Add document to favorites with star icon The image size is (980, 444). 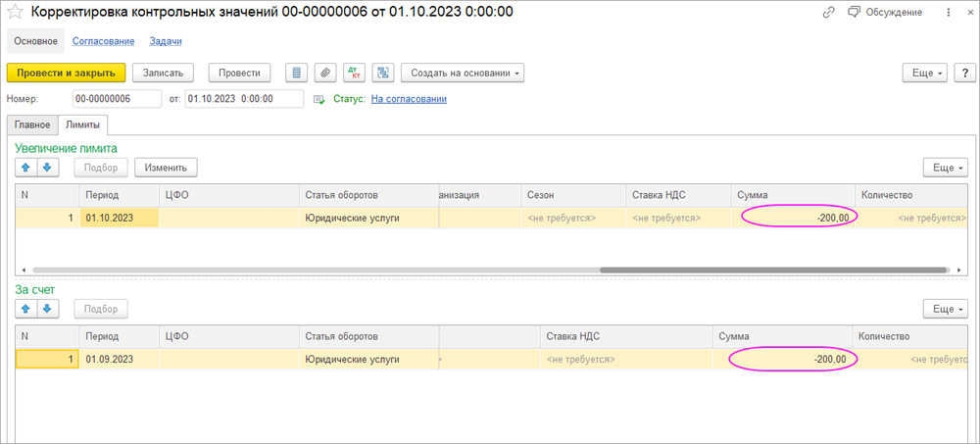[x=16, y=13]
